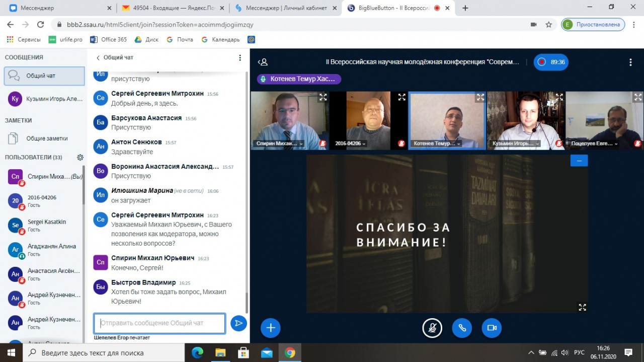The width and height of the screenshot is (644, 362).
Task: Select Общий чат in the messages list
Action: point(44,76)
